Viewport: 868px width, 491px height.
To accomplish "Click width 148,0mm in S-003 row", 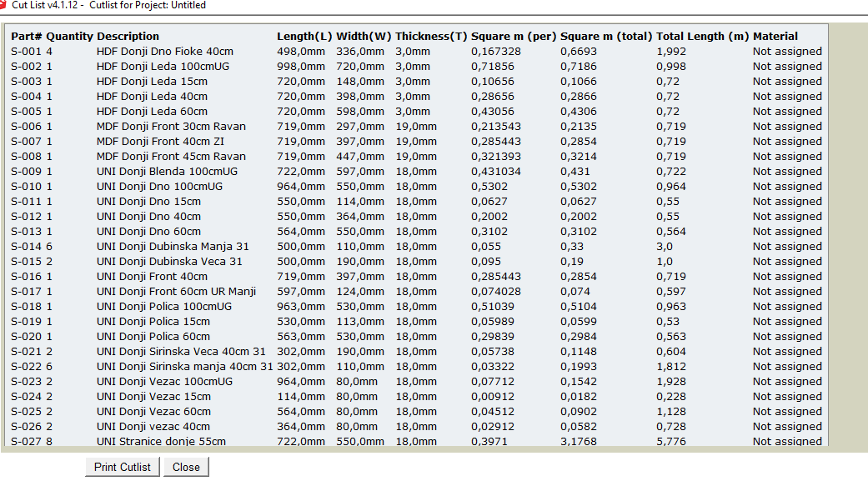I will [x=360, y=82].
